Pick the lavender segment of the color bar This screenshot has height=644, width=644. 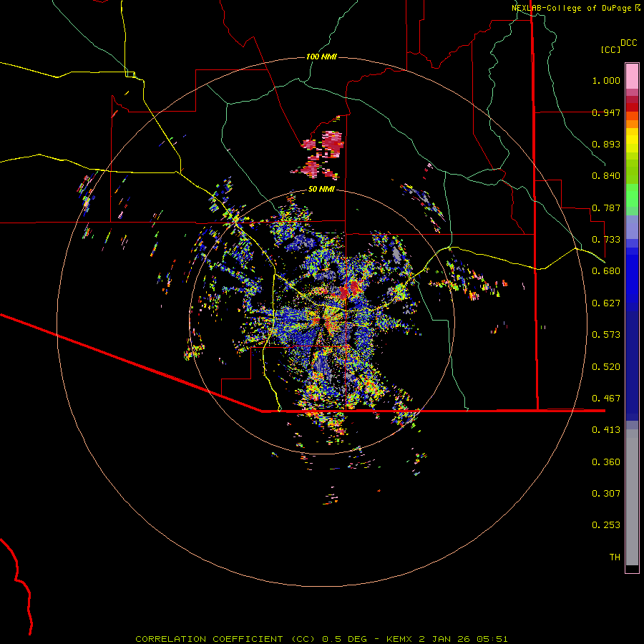[632, 227]
